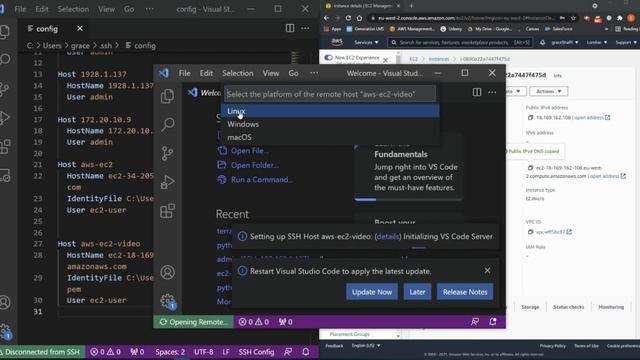Viewport: 640px width, 360px height.
Task: Select Windows as remote platform
Action: [330, 124]
